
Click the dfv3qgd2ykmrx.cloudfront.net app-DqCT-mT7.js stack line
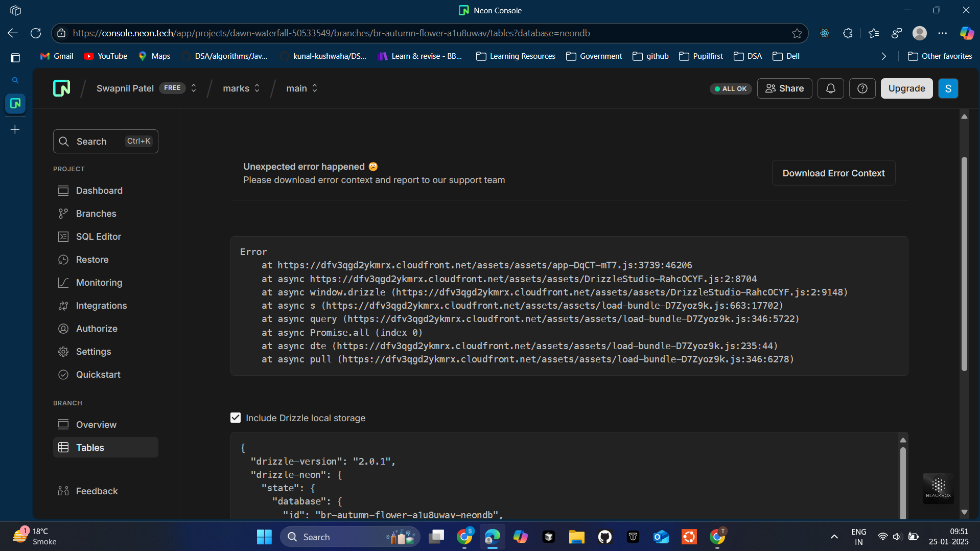pos(477,265)
